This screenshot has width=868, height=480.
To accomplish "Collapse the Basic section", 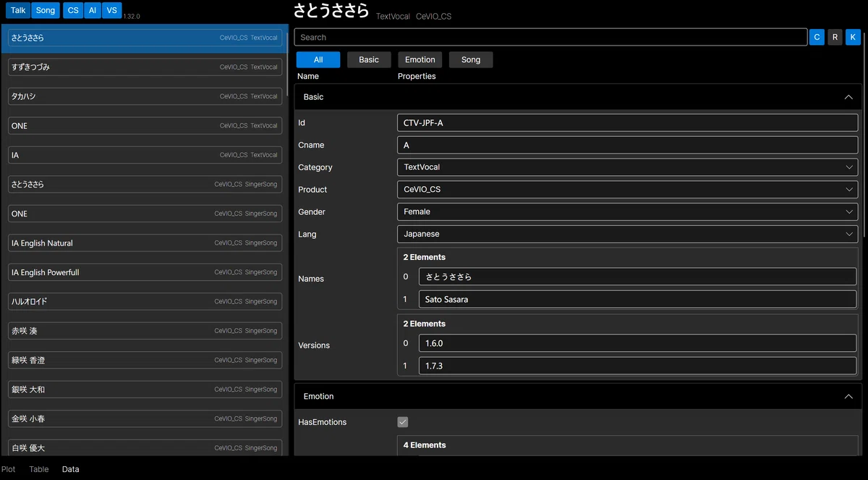I will [x=848, y=97].
